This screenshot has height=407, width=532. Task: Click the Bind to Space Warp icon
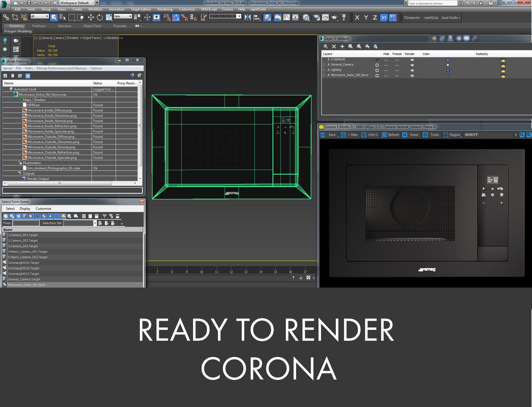click(24, 17)
